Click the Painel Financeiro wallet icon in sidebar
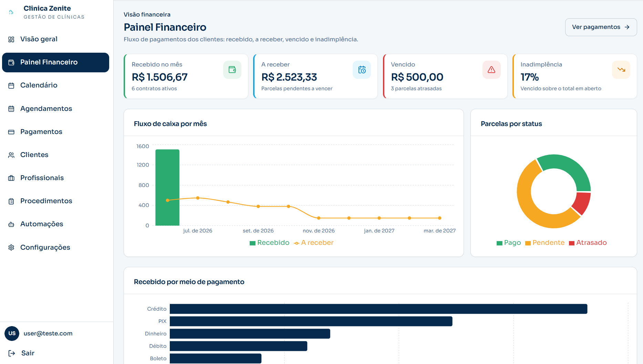Screen dimensions: 643x364 (11, 62)
